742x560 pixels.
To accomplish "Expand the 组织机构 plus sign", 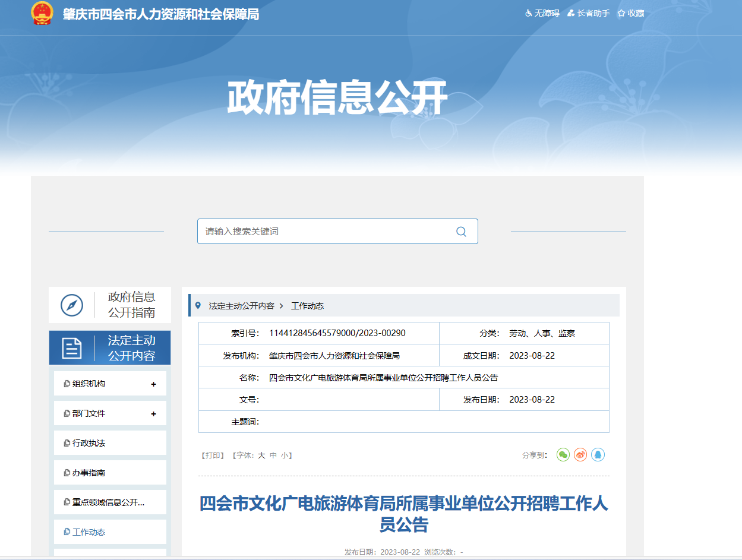I will [153, 384].
